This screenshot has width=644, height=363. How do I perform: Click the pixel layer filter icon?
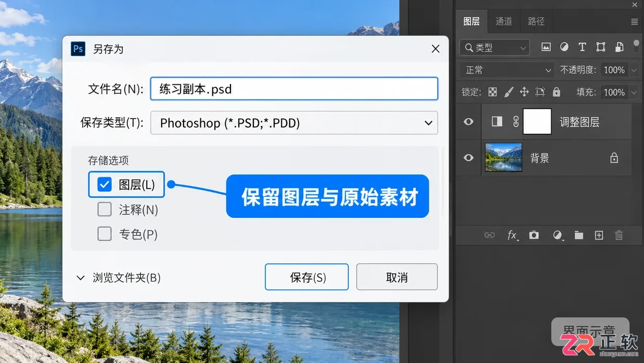(546, 47)
